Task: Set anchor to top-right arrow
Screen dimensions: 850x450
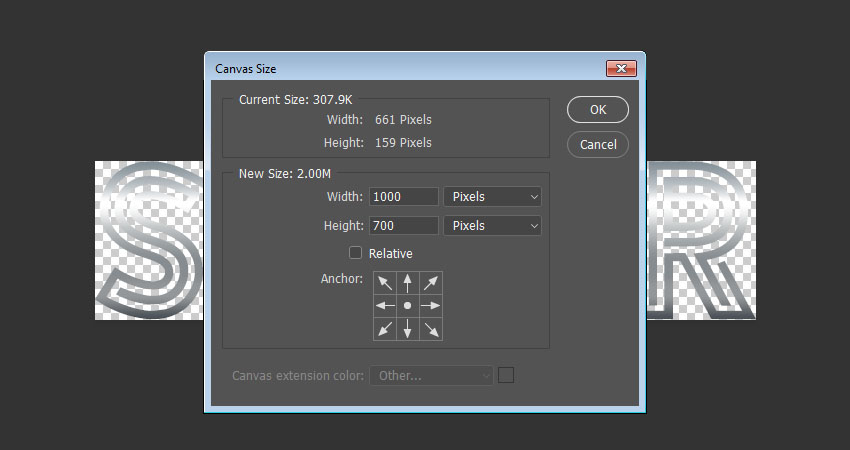Action: pos(431,282)
